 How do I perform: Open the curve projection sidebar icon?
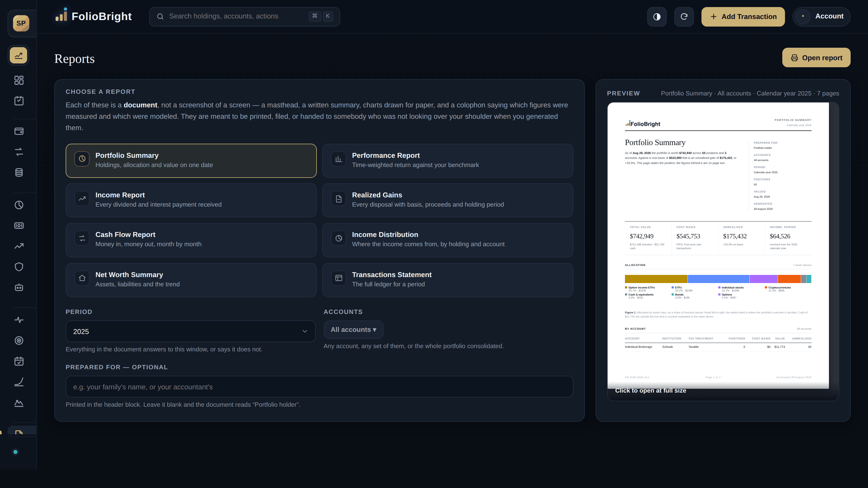pos(19,382)
